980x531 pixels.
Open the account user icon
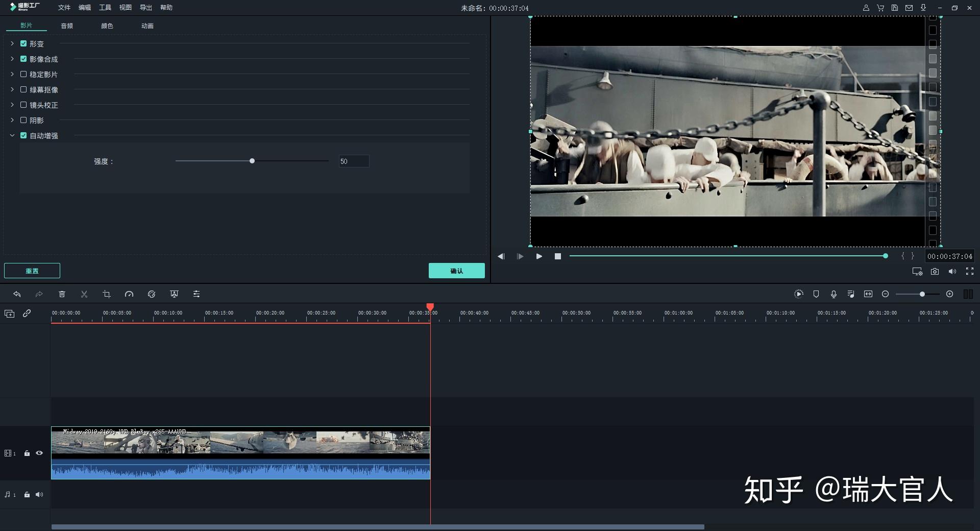point(866,8)
